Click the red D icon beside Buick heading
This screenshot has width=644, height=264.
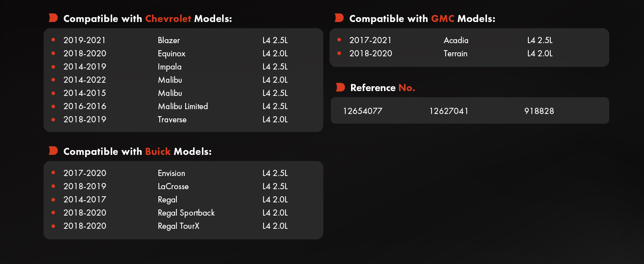point(53,151)
